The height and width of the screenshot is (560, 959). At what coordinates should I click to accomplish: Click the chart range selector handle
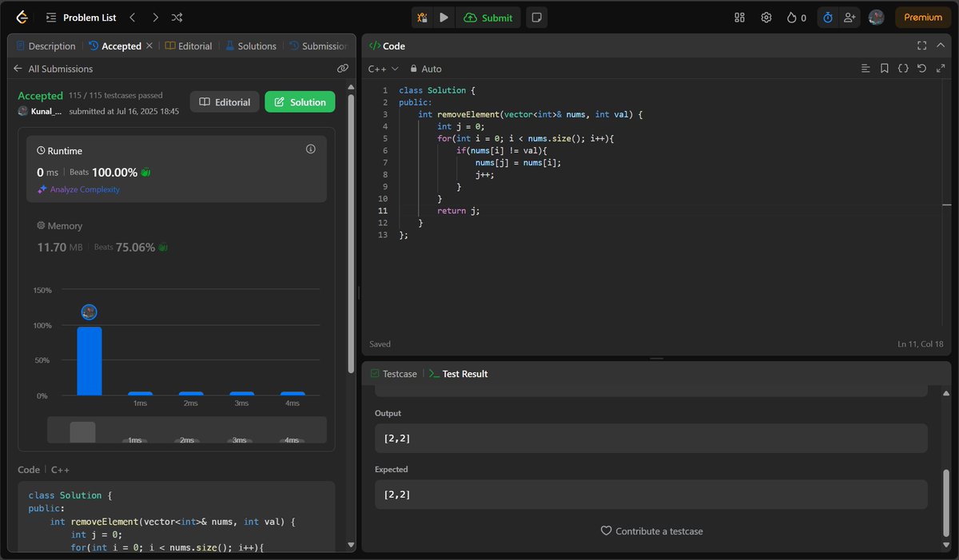click(x=82, y=432)
